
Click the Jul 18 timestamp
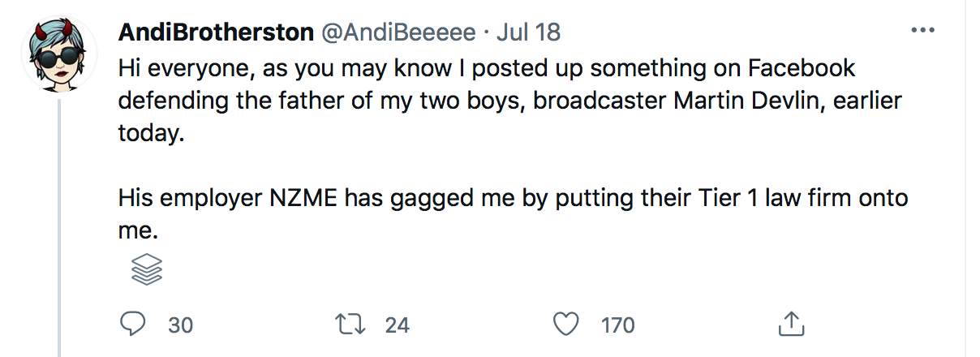click(528, 32)
